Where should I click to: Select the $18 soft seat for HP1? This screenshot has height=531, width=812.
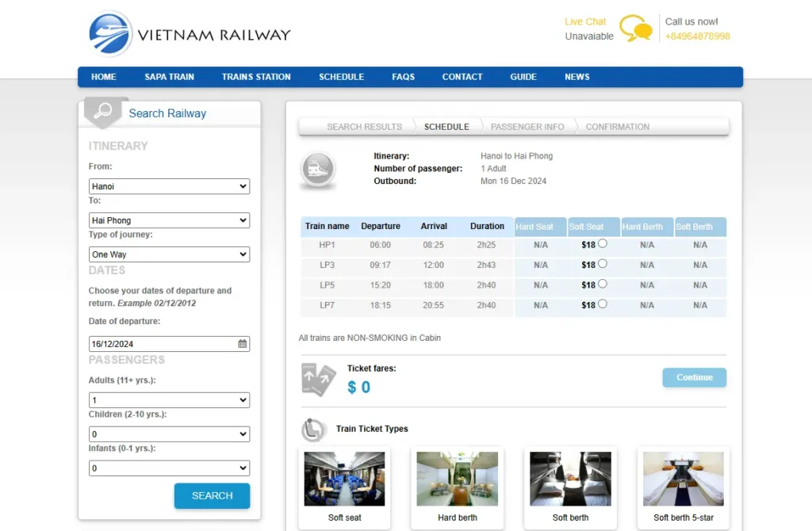(603, 243)
